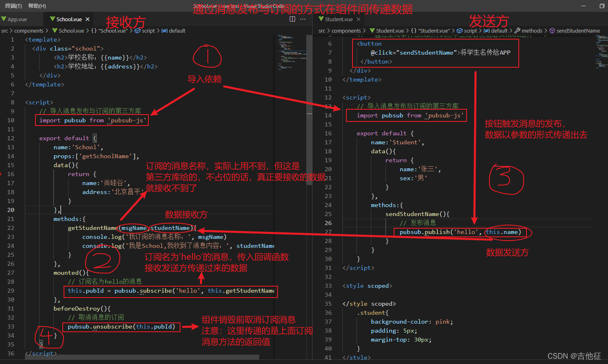Click the @click="sendStudentName" line in Student.vue
This screenshot has width=608, height=364.
(x=441, y=53)
